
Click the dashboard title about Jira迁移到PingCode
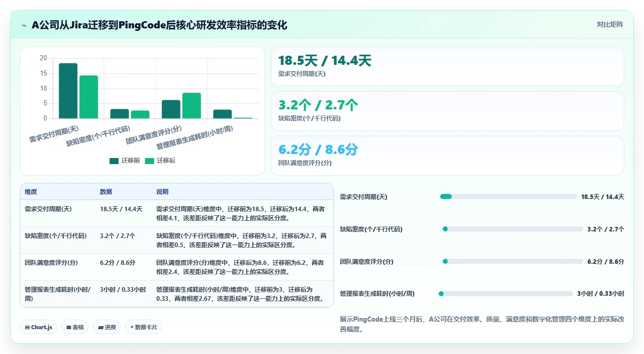pyautogui.click(x=159, y=25)
